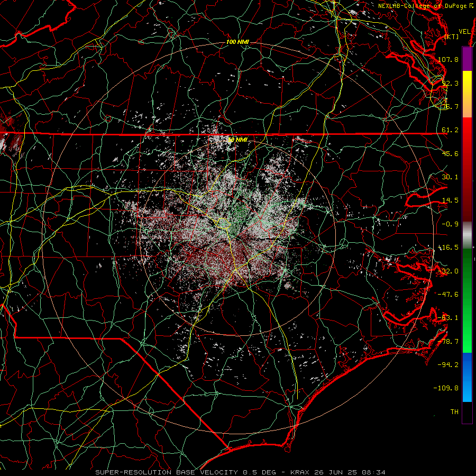Select the -109.8 velocity scale value
The image size is (476, 476).
click(446, 388)
